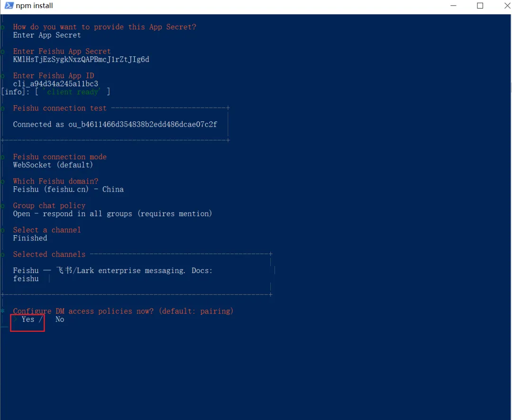
Task: Click the 'Enter Feishu App Secret' heading
Action: (x=62, y=51)
